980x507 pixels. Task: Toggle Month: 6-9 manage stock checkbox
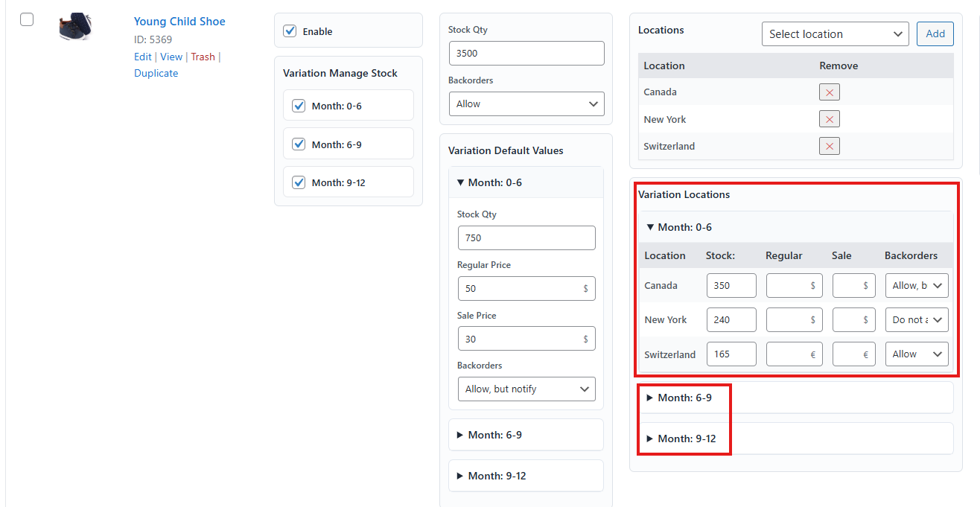click(299, 144)
